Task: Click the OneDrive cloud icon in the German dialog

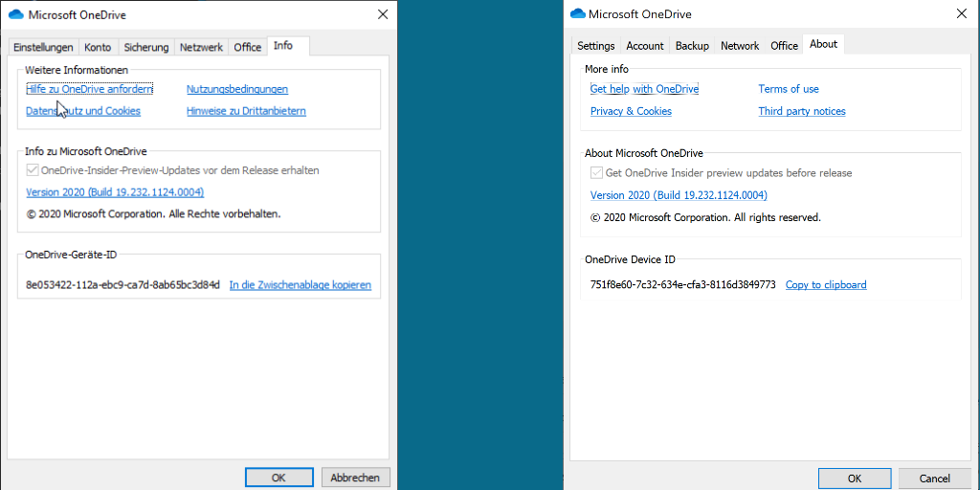Action: (x=15, y=14)
